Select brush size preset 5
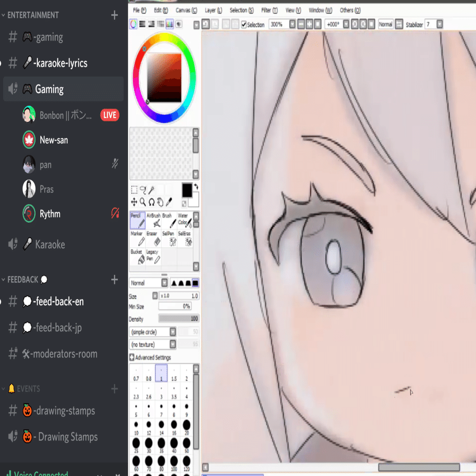The image size is (476, 476). coord(136,409)
